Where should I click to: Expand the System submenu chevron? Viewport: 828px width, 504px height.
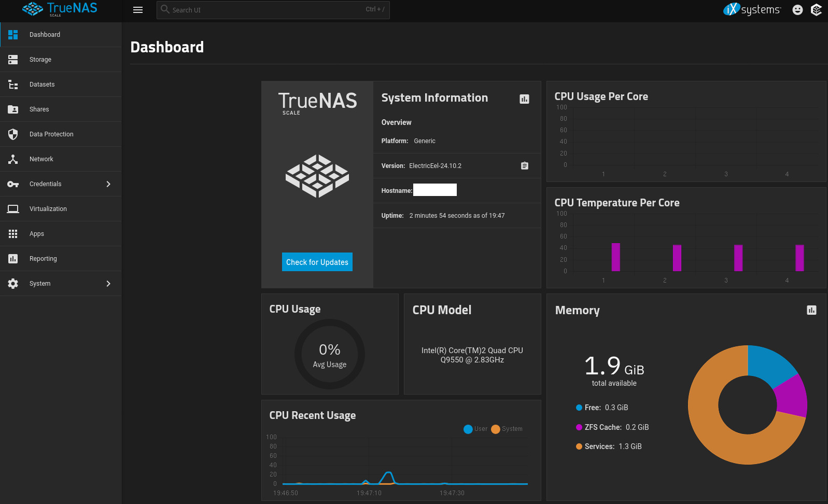(x=108, y=284)
